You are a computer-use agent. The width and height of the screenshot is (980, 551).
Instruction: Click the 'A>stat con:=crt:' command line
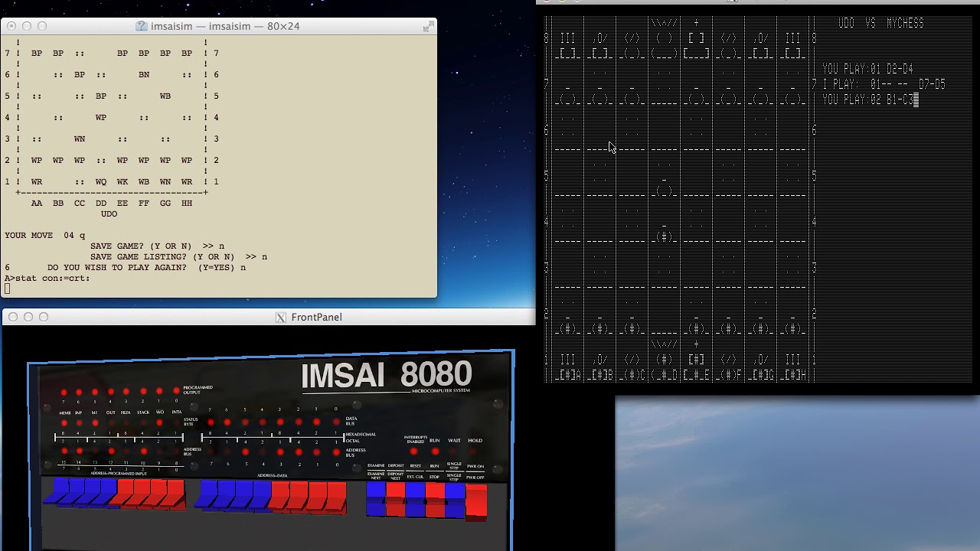tap(47, 279)
